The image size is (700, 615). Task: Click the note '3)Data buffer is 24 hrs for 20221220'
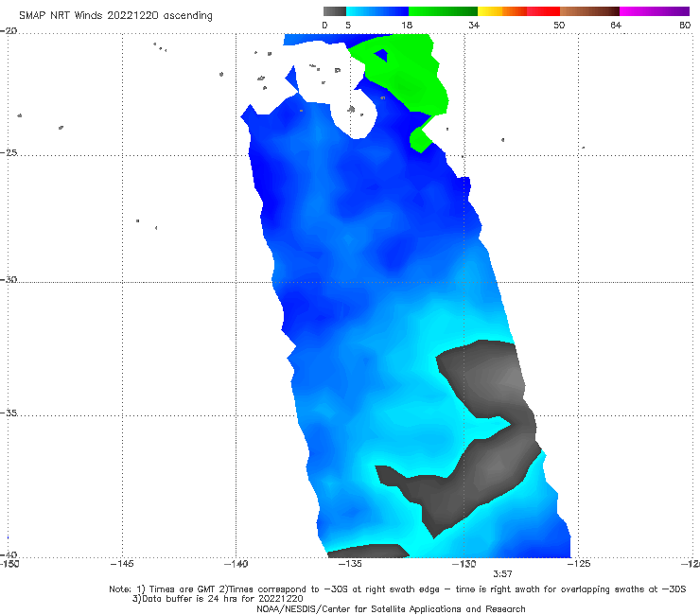[x=218, y=599]
